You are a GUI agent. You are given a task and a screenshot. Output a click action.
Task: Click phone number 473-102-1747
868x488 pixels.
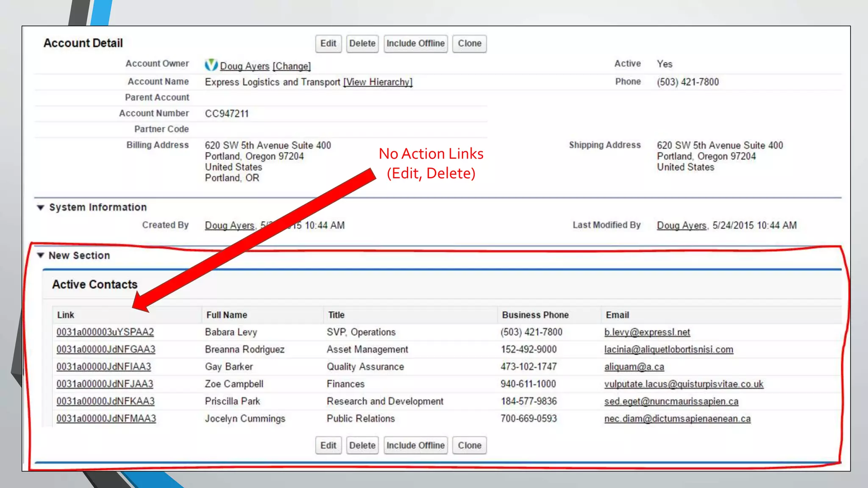pyautogui.click(x=529, y=367)
